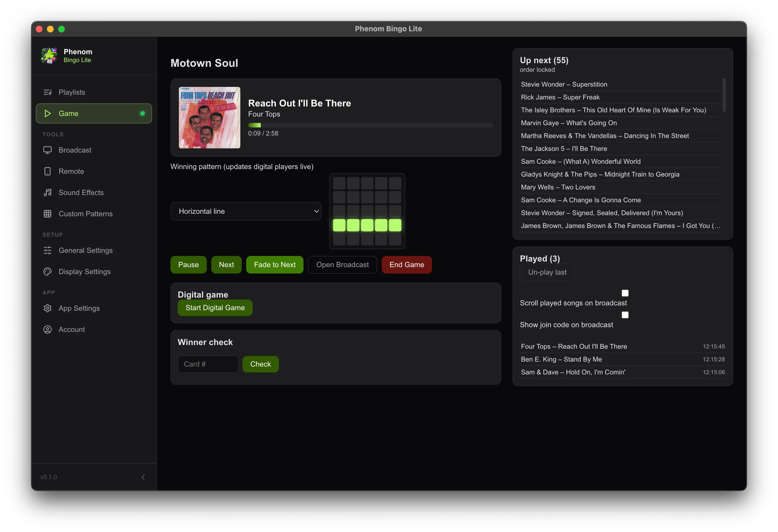The image size is (778, 532).
Task: Click the Account person icon
Action: click(48, 329)
